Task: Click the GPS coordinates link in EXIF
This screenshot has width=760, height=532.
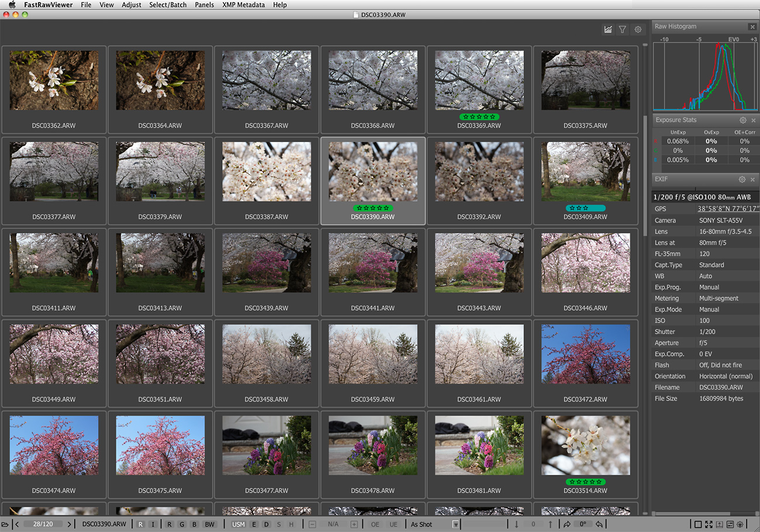Action: 728,209
